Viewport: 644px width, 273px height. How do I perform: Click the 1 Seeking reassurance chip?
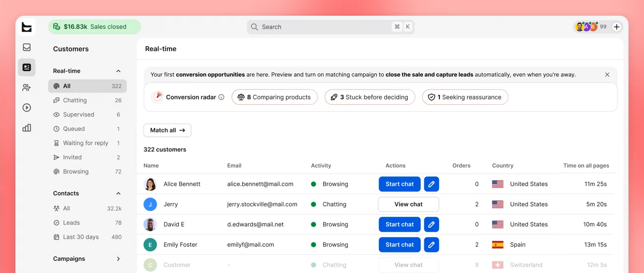(x=465, y=97)
